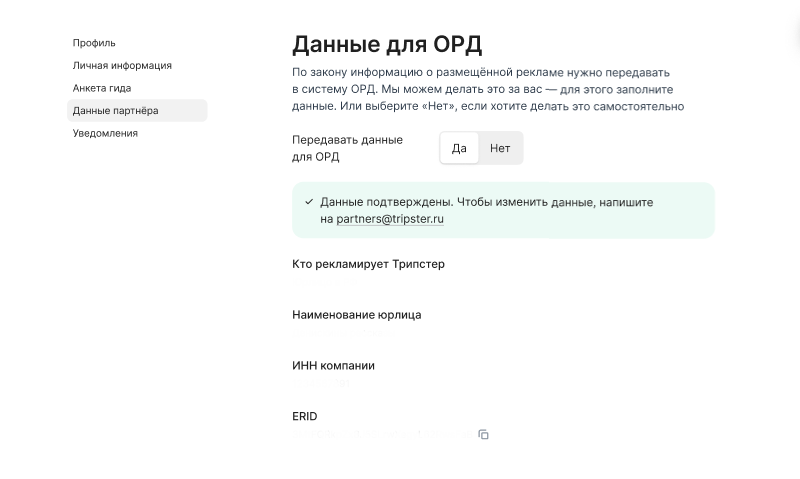Click the "ИНН компании" field label
The height and width of the screenshot is (479, 800).
click(333, 366)
